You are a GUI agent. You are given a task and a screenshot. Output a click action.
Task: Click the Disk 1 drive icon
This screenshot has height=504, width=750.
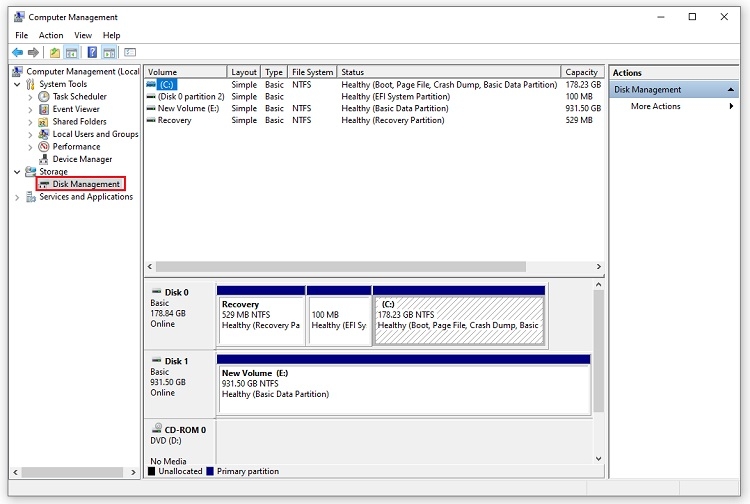[156, 360]
